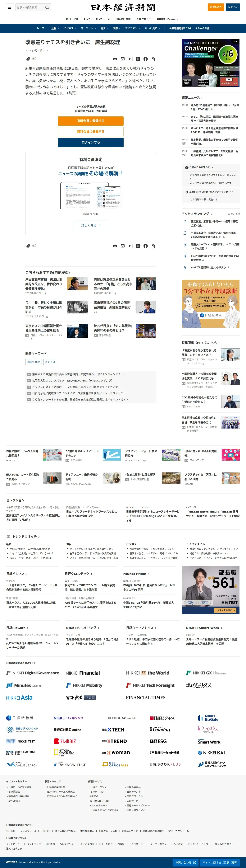Open 朝刊・夕刊 in the header menu
Image resolution: width=246 pixels, height=868 pixels.
(x=72, y=19)
